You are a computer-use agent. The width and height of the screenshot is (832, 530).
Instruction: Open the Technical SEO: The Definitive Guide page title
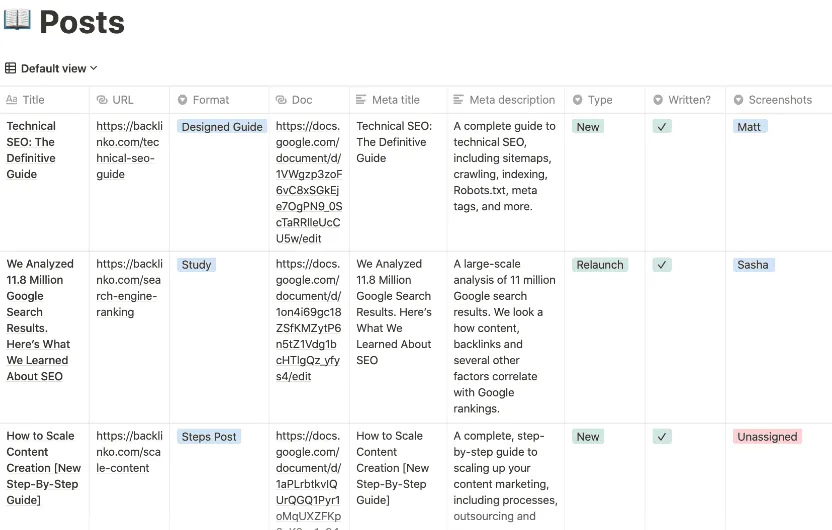[31, 150]
